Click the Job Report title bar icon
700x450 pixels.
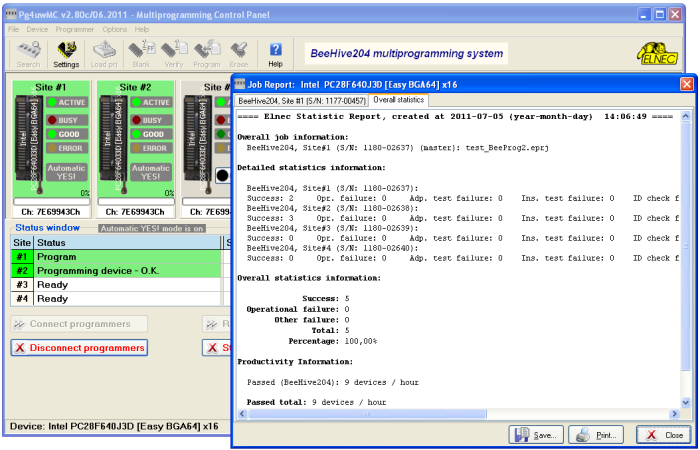coord(240,84)
